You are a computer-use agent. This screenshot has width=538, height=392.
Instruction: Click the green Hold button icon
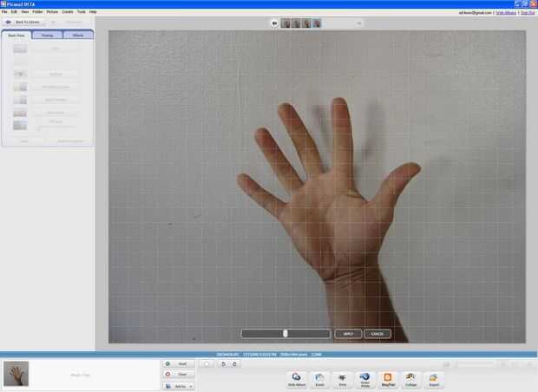pos(167,363)
